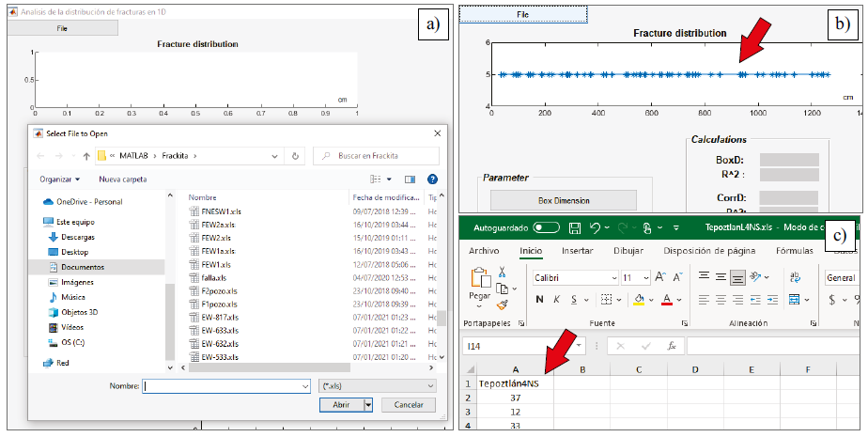Apply bold with the N icon
Viewport: 868px width, 437px height.
coord(539,300)
